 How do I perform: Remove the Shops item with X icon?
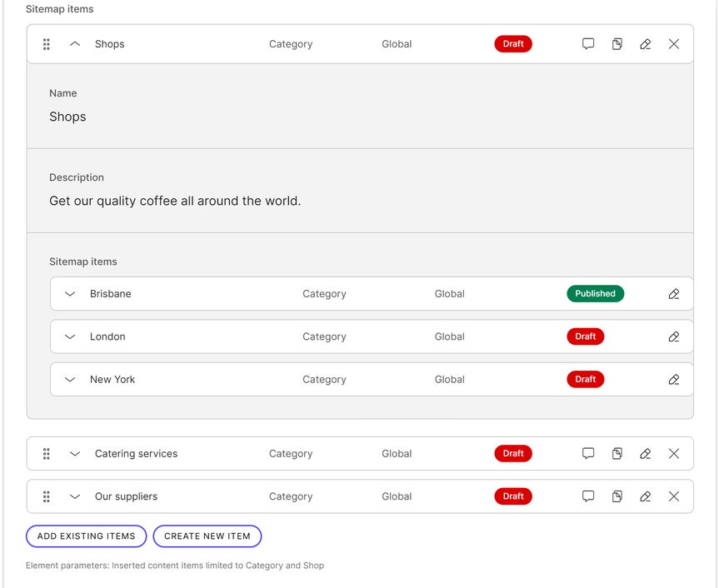tap(674, 44)
